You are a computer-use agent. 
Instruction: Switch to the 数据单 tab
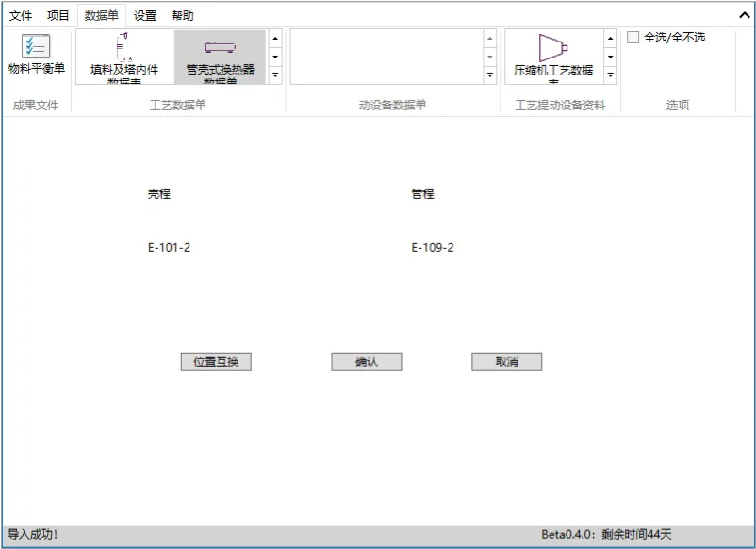click(x=101, y=15)
